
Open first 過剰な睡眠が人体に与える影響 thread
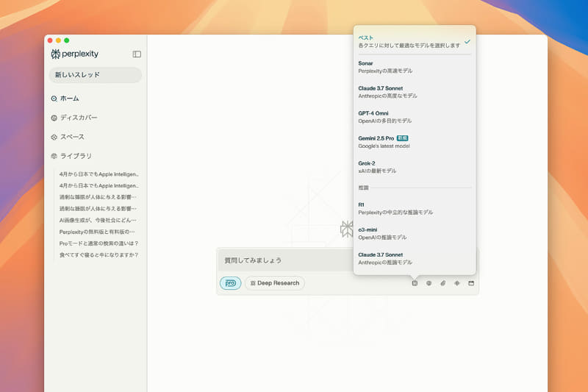98,197
